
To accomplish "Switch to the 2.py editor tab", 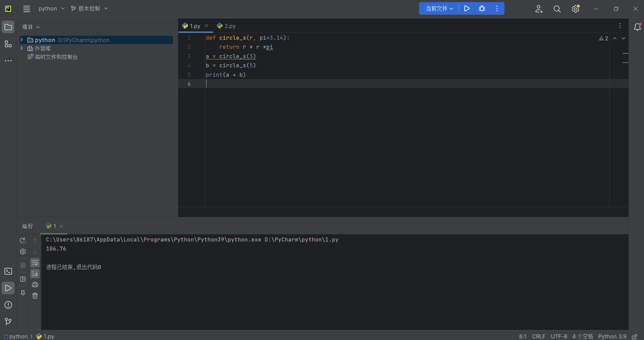I will [226, 26].
